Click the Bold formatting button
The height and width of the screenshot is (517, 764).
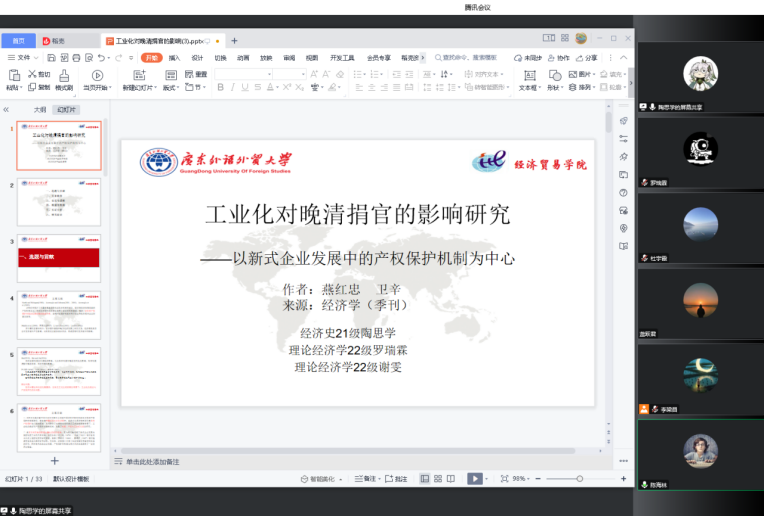pyautogui.click(x=220, y=88)
